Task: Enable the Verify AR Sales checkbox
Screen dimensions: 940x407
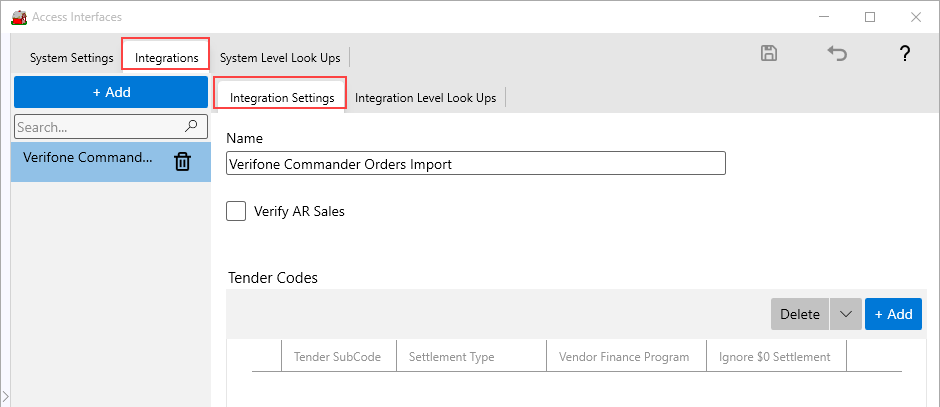Action: click(236, 211)
